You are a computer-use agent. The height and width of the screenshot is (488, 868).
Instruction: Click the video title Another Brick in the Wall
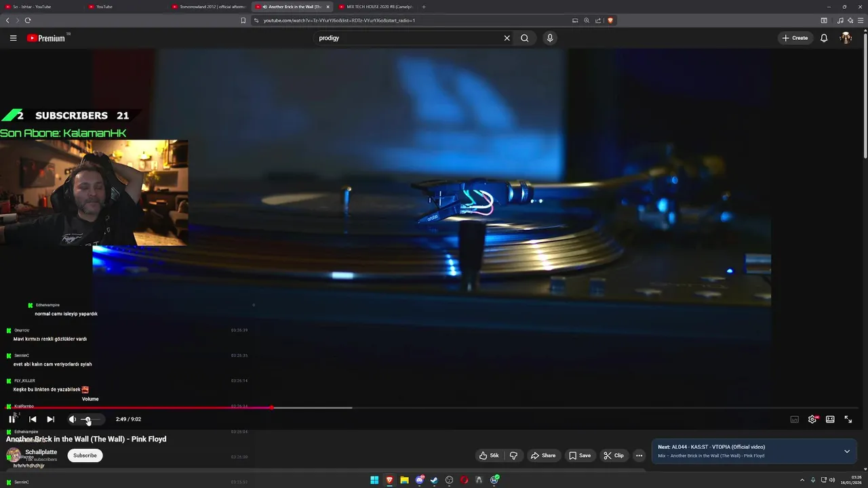tap(86, 439)
